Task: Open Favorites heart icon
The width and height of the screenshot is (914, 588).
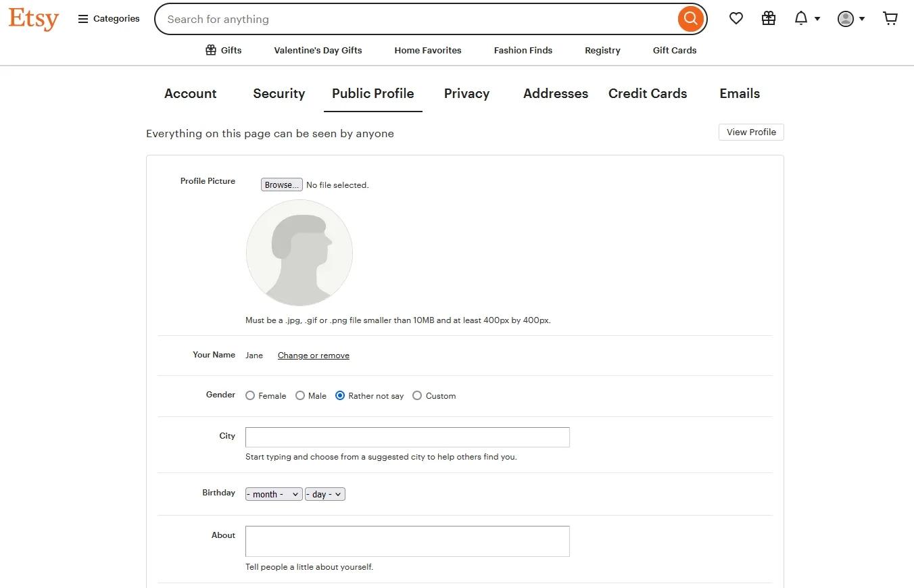Action: click(736, 19)
